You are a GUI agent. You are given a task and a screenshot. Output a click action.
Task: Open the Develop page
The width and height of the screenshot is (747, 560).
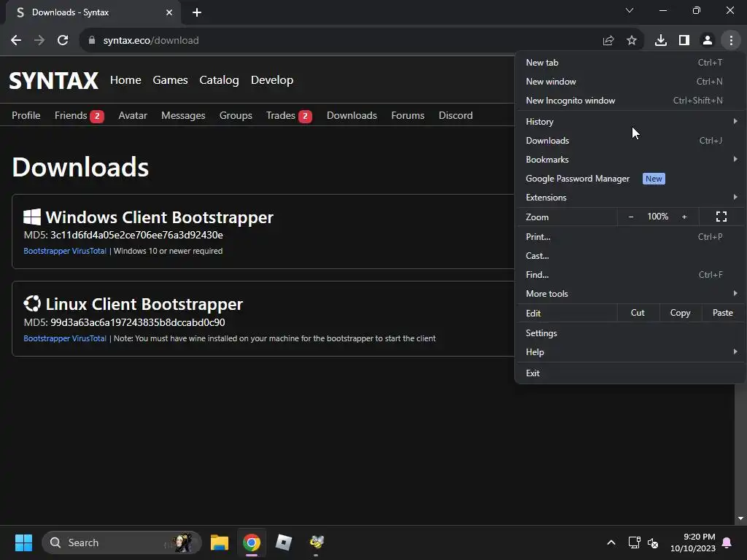click(272, 80)
